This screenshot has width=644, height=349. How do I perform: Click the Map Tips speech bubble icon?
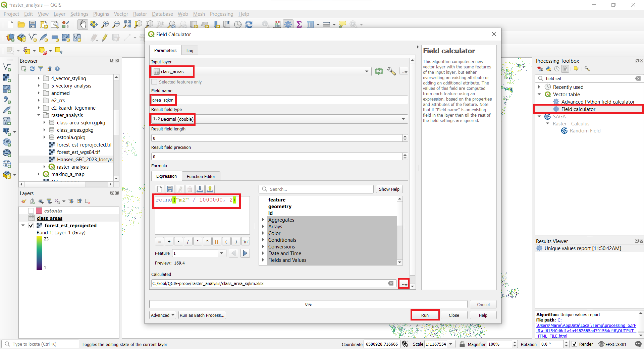(x=342, y=24)
